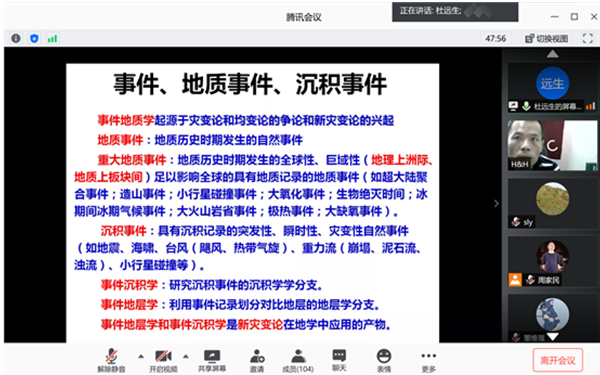Viewport: 600px width, 375px height.
Task: Unmute microphone with 解除静音 button
Action: pyautogui.click(x=111, y=360)
